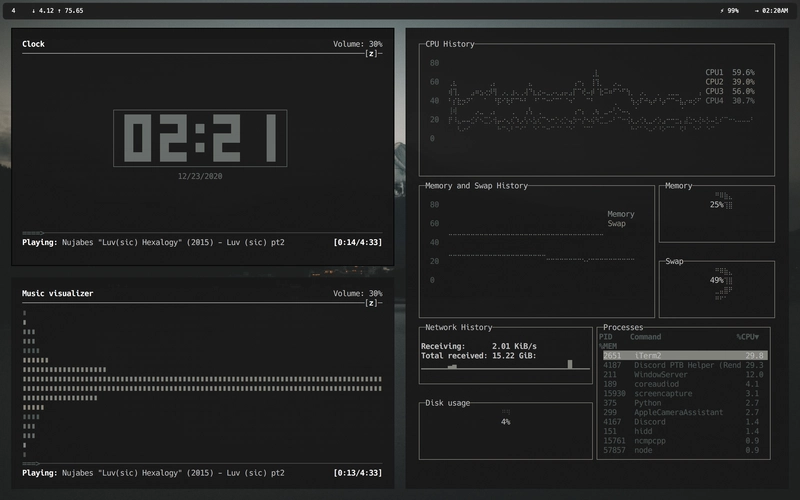Click the large 02:21 digital clock display
This screenshot has height=500, width=800.
[200, 138]
